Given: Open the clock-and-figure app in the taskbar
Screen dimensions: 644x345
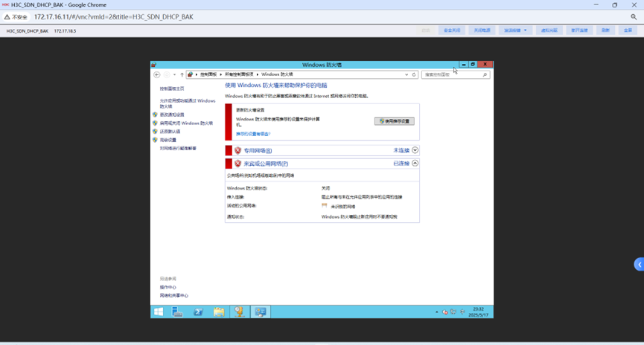Looking at the screenshot, I should (x=240, y=312).
